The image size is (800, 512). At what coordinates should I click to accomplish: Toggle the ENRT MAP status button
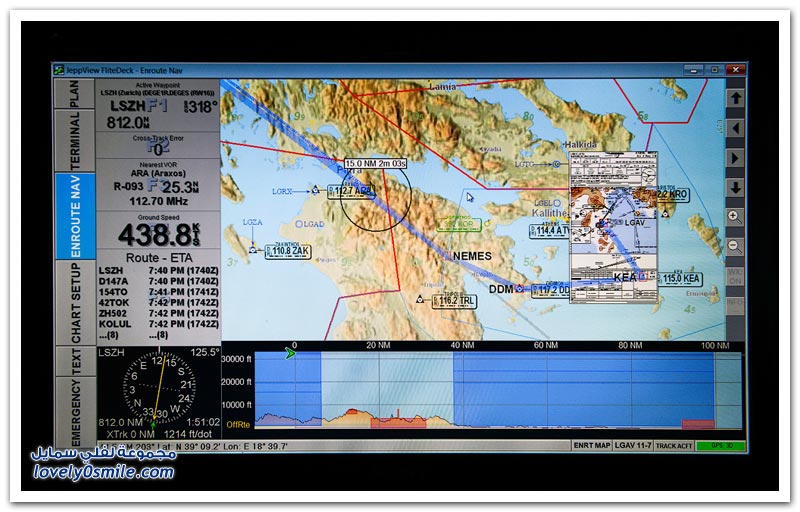[x=591, y=446]
